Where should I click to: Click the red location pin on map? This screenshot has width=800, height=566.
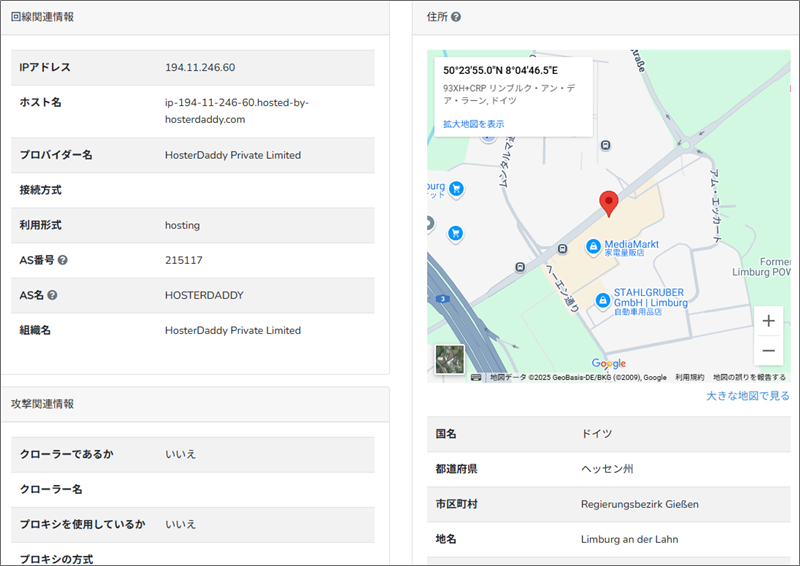[x=608, y=204]
